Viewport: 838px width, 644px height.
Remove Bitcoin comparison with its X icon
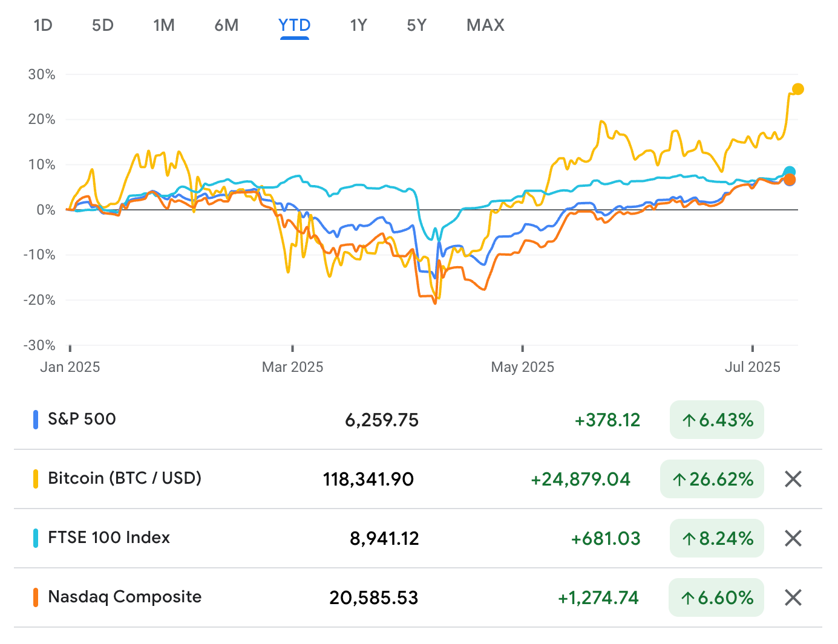coord(793,480)
